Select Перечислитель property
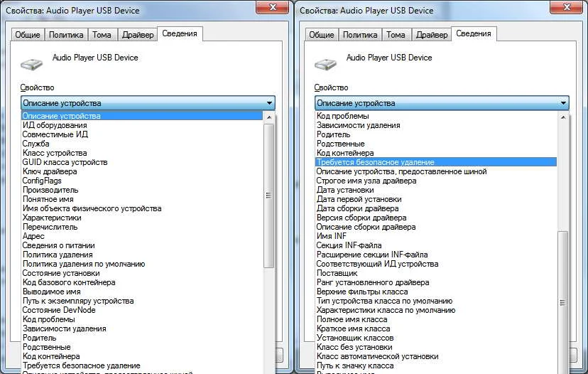Screen dimensions: 588x374 tap(142, 228)
